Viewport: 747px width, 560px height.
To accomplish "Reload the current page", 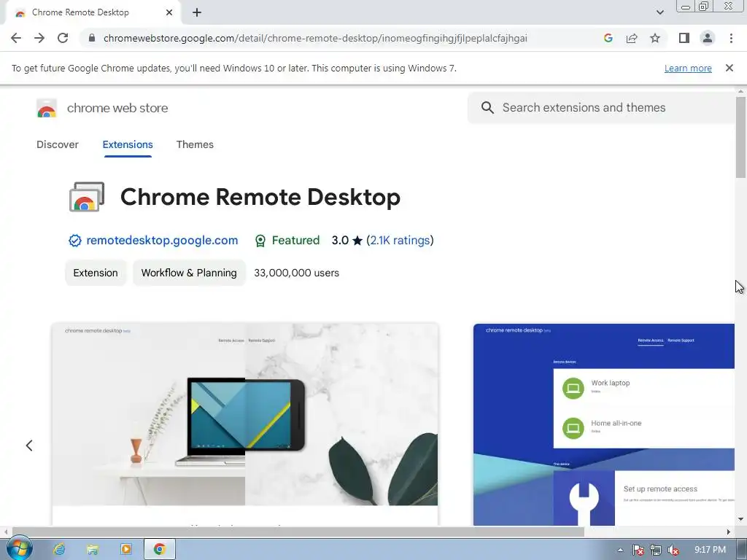I will point(63,38).
